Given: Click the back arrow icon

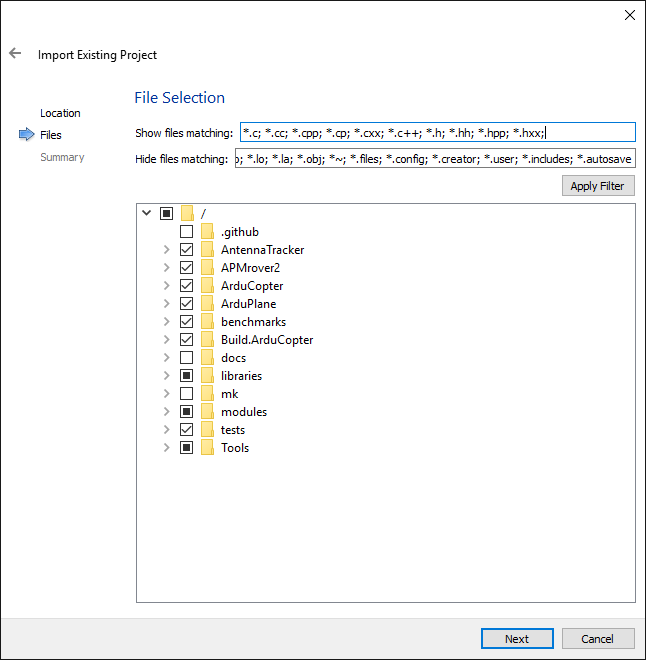Looking at the screenshot, I should click(15, 54).
